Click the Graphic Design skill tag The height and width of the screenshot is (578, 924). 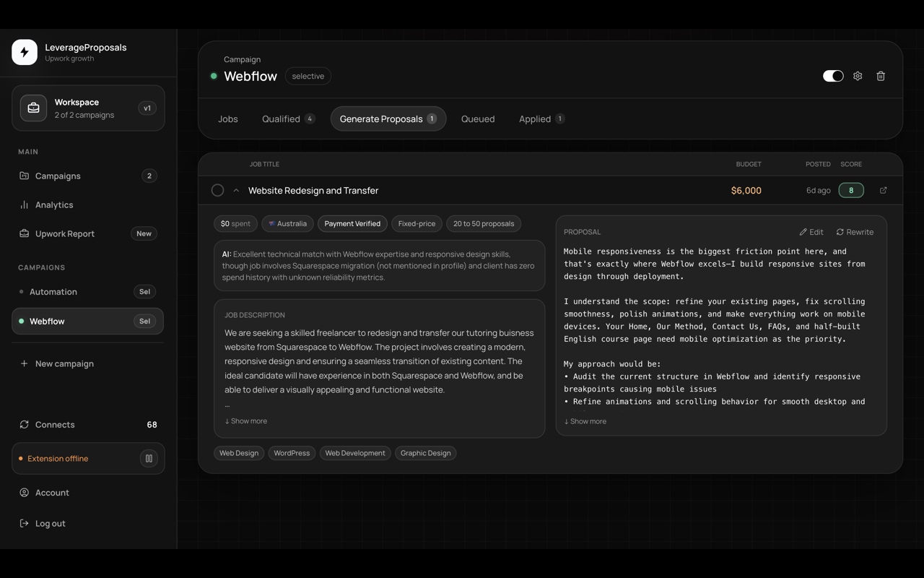tap(426, 453)
